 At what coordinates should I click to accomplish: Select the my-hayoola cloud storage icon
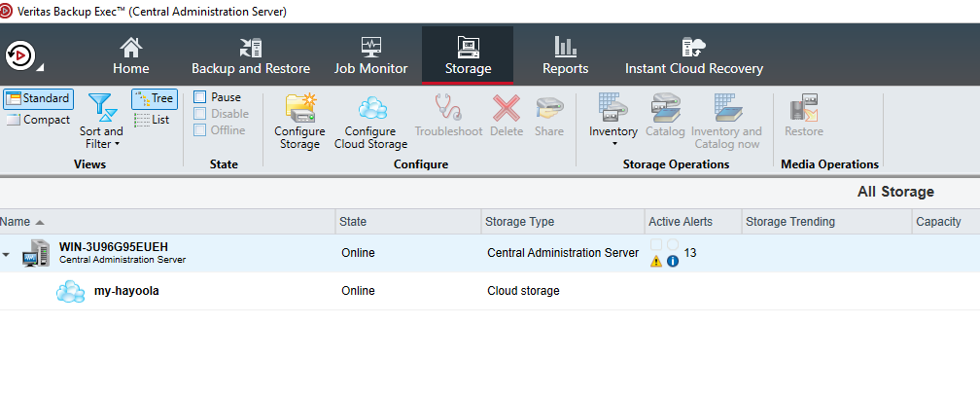(69, 291)
